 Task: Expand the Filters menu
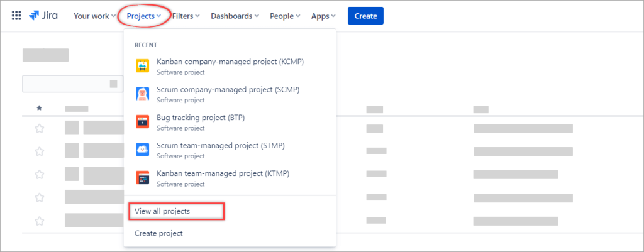pos(186,16)
